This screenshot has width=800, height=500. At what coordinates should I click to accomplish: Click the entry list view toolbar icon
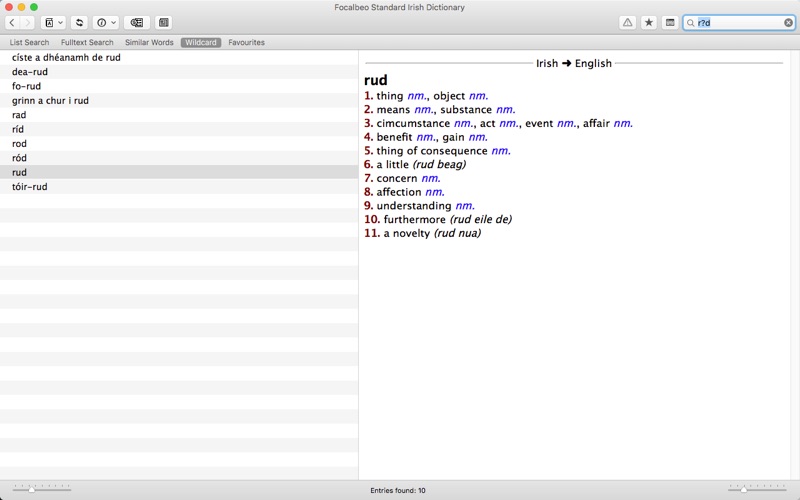[x=137, y=22]
